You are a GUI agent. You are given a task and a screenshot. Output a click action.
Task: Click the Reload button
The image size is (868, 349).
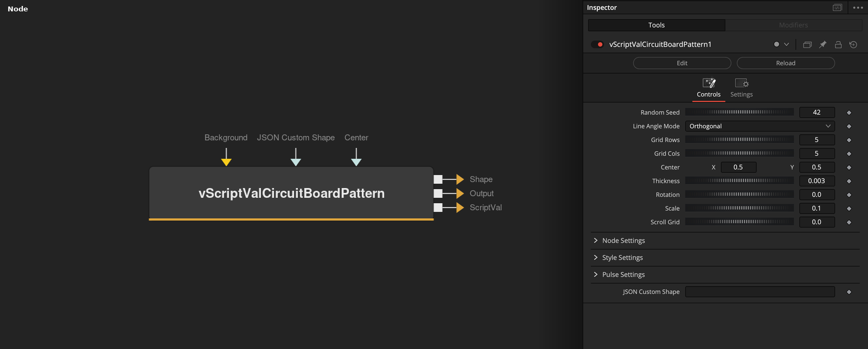click(786, 63)
